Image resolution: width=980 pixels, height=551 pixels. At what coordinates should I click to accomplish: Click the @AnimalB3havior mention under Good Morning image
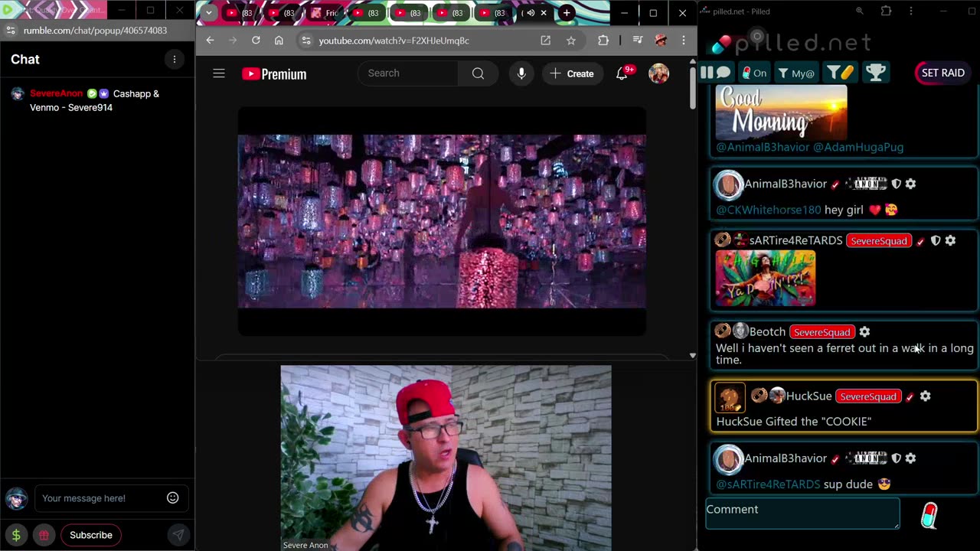(762, 147)
